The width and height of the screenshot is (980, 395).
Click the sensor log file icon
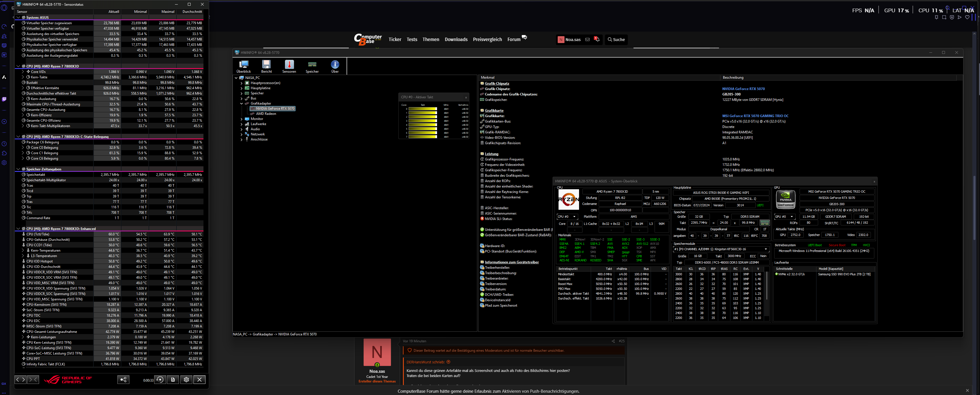pos(173,379)
